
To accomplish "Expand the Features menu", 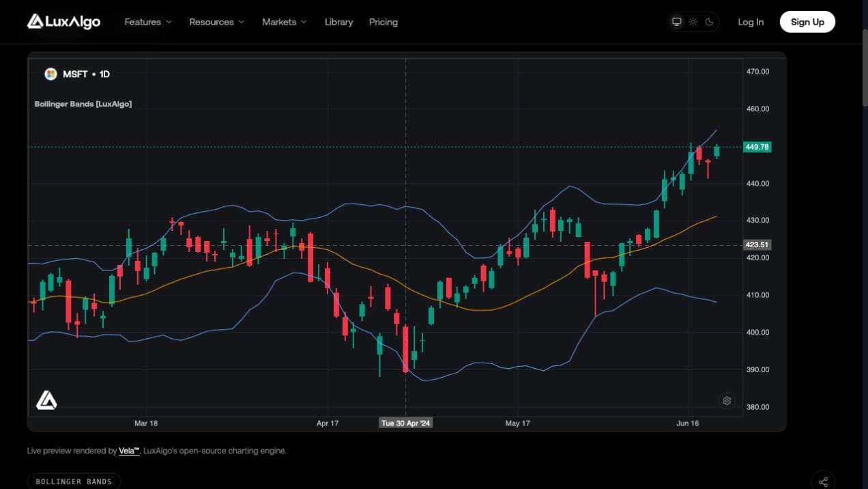I will (x=148, y=22).
